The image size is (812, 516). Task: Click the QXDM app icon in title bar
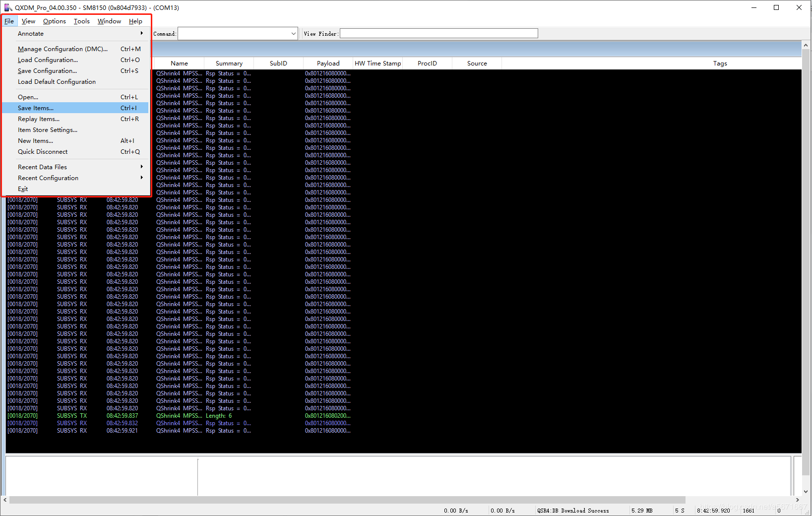coord(8,7)
